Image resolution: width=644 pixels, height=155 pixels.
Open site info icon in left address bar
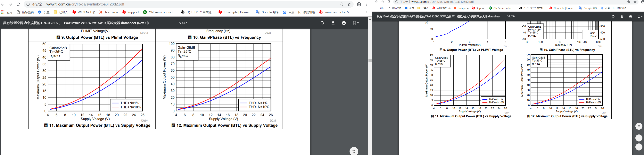point(28,4)
